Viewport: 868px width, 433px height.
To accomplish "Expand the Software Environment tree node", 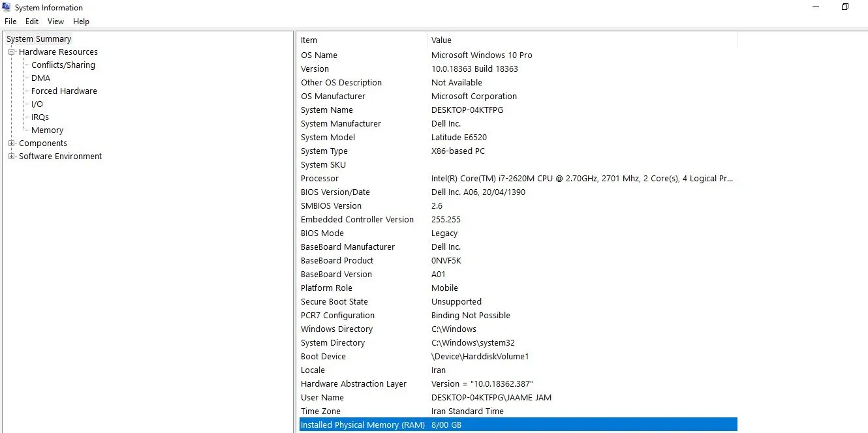I will pyautogui.click(x=11, y=157).
